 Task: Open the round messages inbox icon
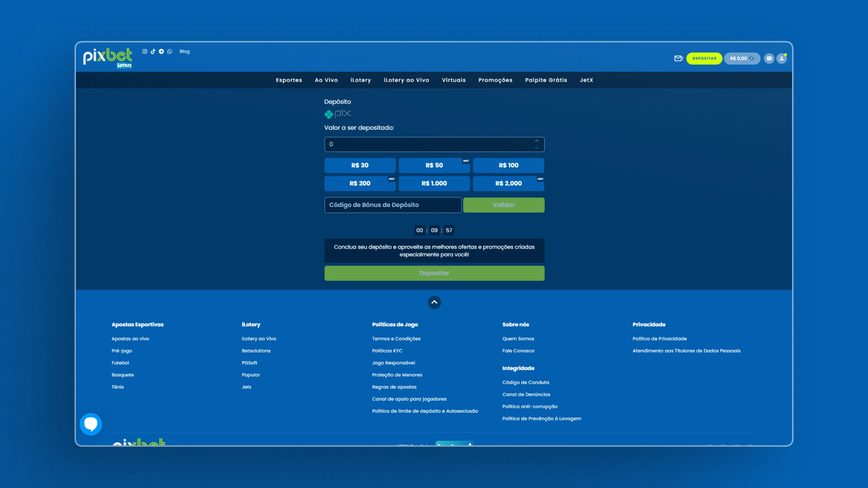[x=769, y=58]
